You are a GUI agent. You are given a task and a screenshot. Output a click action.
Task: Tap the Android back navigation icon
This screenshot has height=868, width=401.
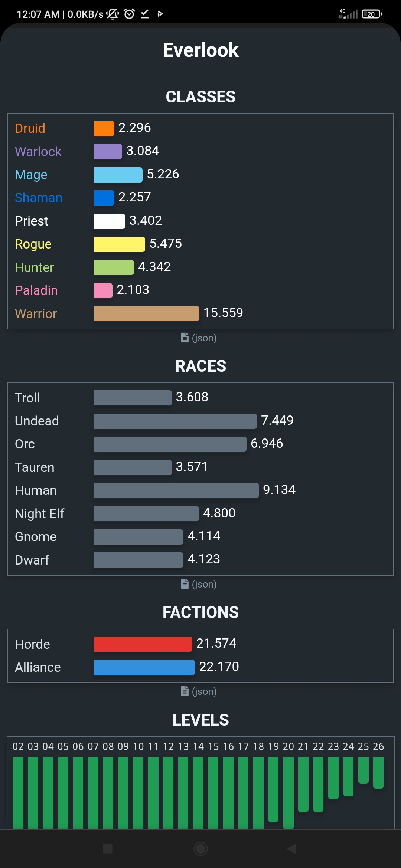pos(292,849)
